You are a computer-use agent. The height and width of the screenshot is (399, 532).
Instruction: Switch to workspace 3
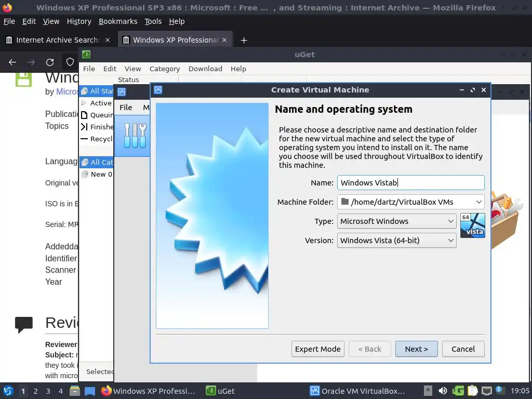click(48, 391)
